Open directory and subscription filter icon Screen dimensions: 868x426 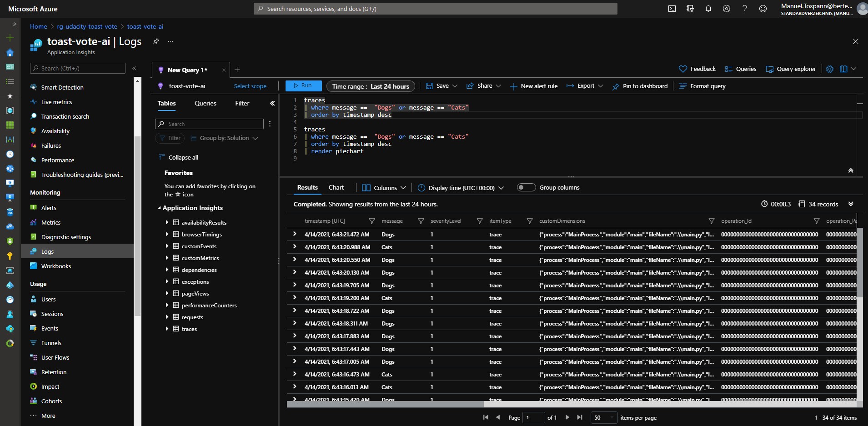pos(690,9)
